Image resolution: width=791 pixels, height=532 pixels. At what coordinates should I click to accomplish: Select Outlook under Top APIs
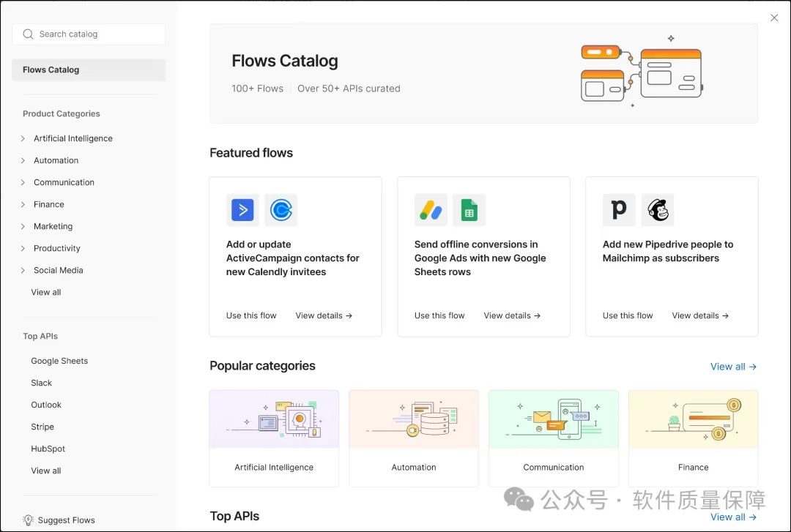coord(46,405)
